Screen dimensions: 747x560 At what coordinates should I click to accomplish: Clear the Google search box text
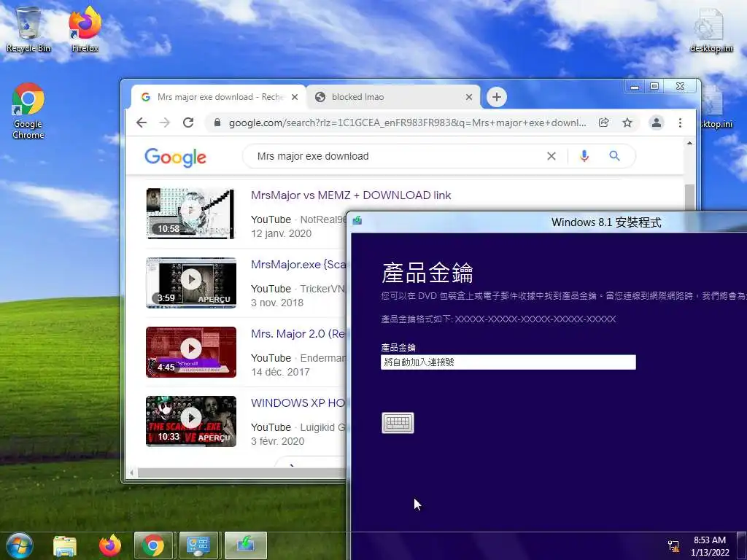tap(551, 156)
